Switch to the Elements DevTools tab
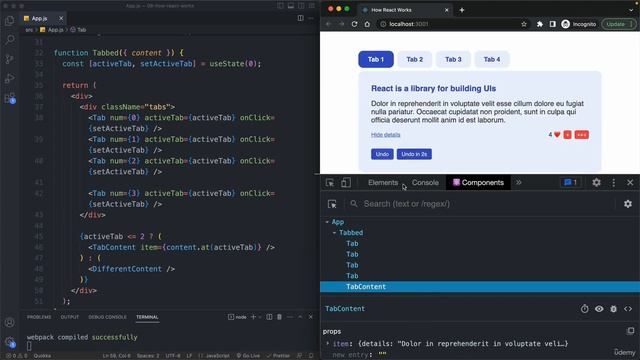The image size is (640, 360). coord(383,182)
